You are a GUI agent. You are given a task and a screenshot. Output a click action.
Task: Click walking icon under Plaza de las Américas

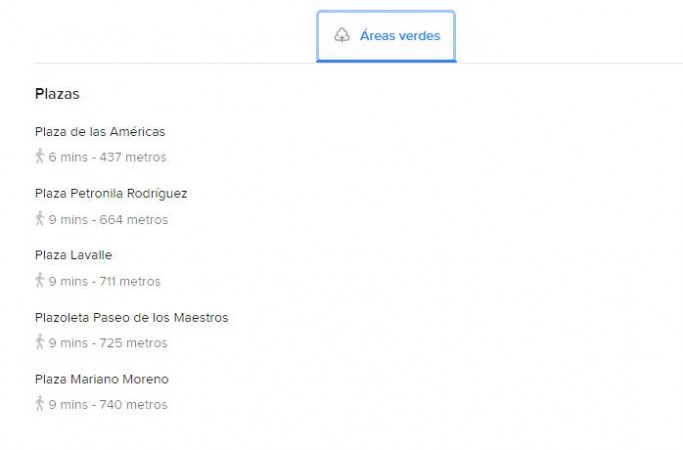pyautogui.click(x=40, y=157)
